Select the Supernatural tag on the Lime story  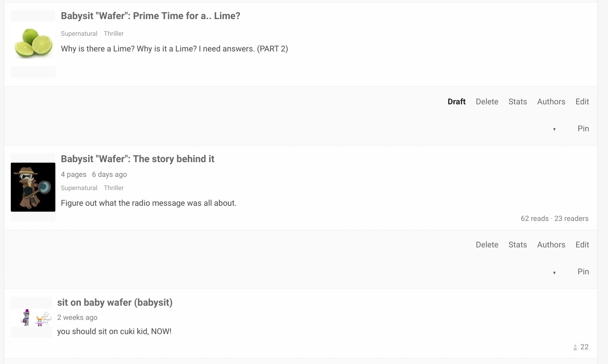tap(79, 34)
